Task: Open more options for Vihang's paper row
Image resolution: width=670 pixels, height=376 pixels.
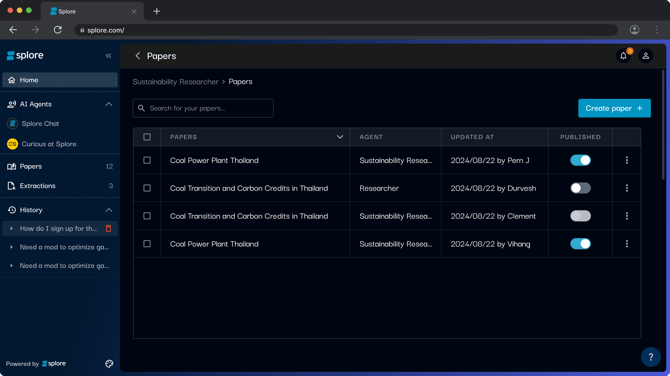Action: 626,244
